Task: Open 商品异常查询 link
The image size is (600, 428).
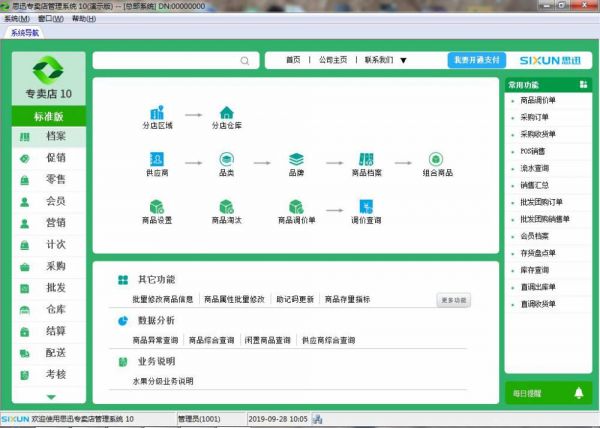Action: (x=155, y=340)
